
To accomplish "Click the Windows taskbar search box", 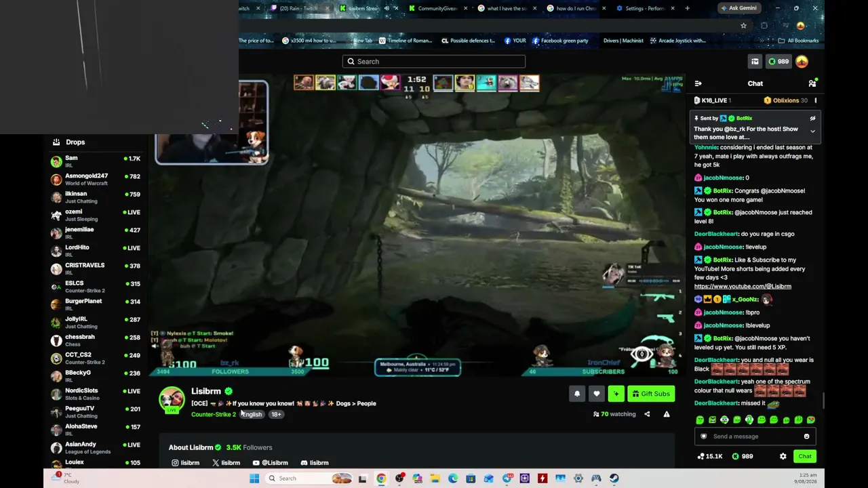I will 310,479.
